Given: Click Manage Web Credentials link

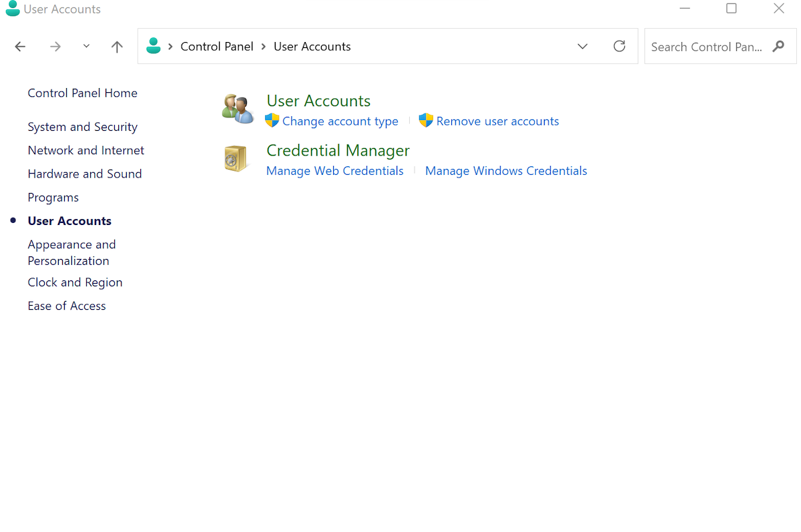Looking at the screenshot, I should pyautogui.click(x=334, y=171).
